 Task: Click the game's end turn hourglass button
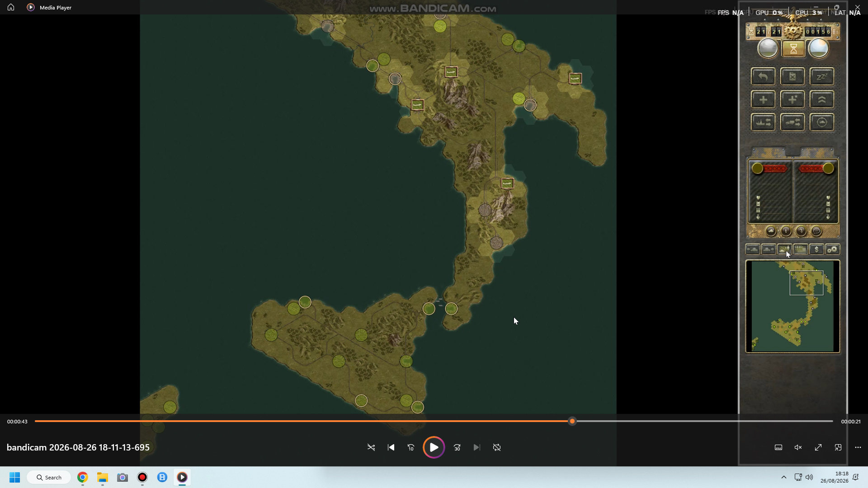[793, 48]
